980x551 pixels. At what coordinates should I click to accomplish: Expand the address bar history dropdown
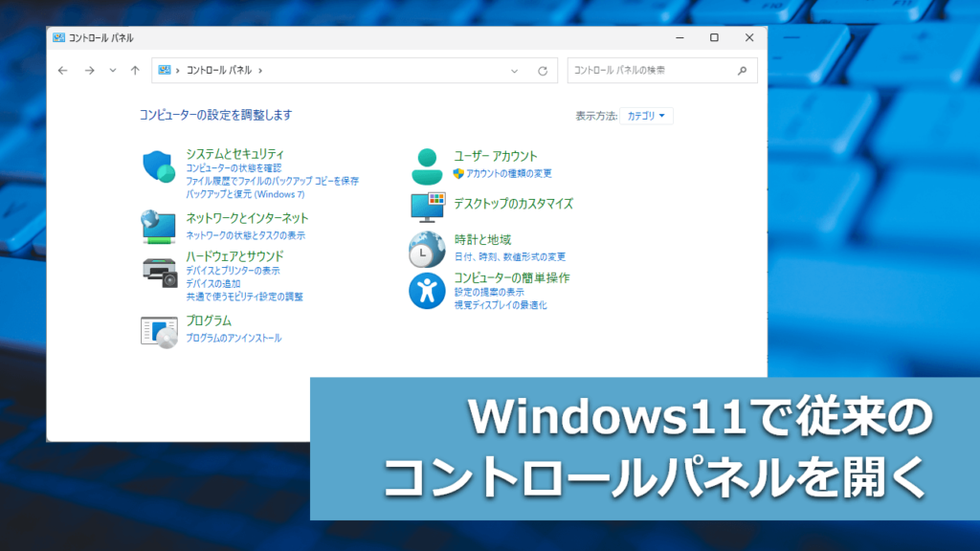(x=514, y=71)
